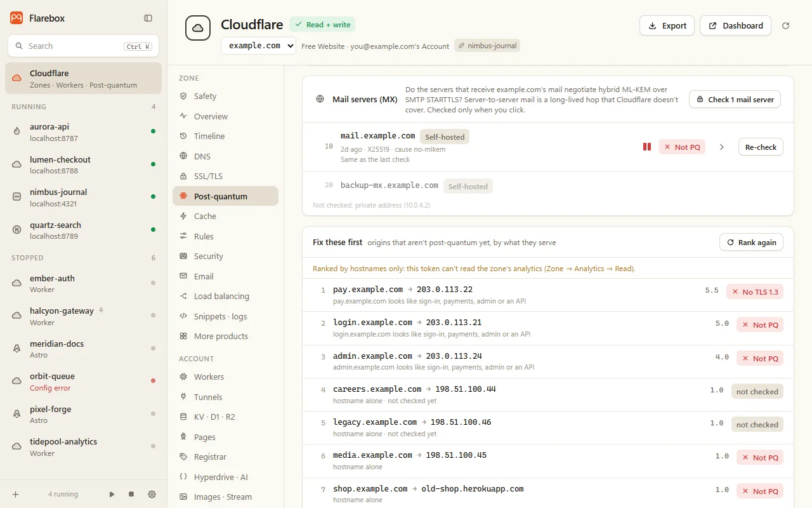Image resolution: width=812 pixels, height=508 pixels.
Task: Open the meridian-docs Astro project
Action: click(x=83, y=349)
